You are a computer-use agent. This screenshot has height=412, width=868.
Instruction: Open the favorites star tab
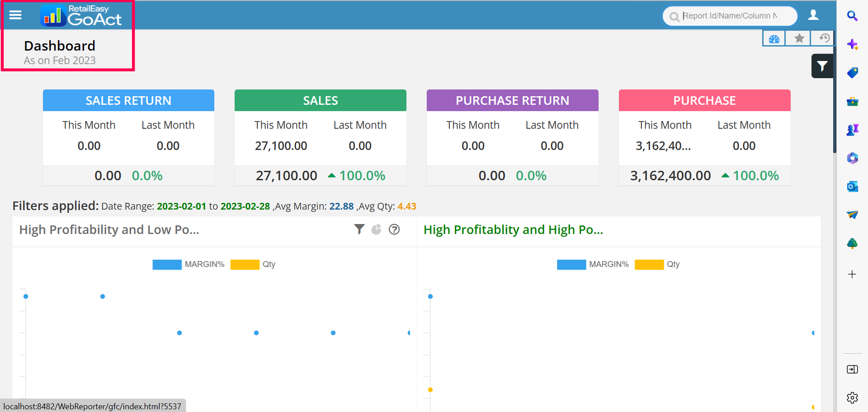pos(799,38)
